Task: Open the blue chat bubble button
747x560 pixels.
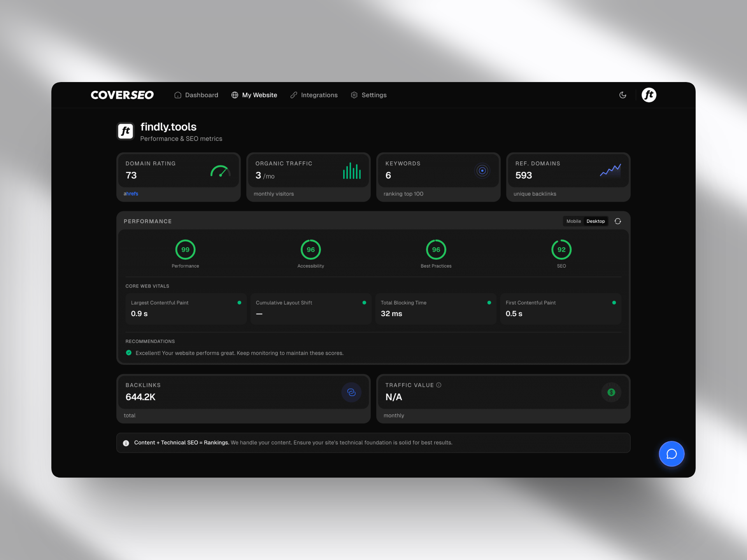Action: click(x=672, y=454)
